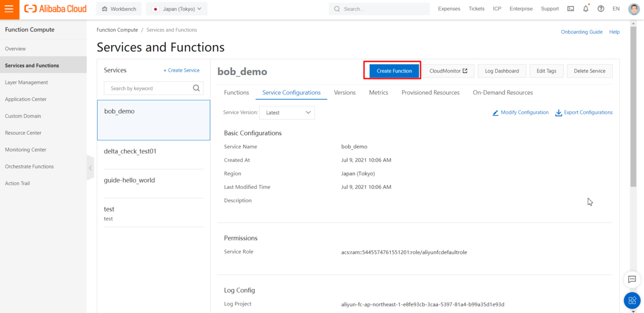Image resolution: width=644 pixels, height=313 pixels.
Task: Open the Japan (Tokyo) region dropdown
Action: (x=177, y=9)
